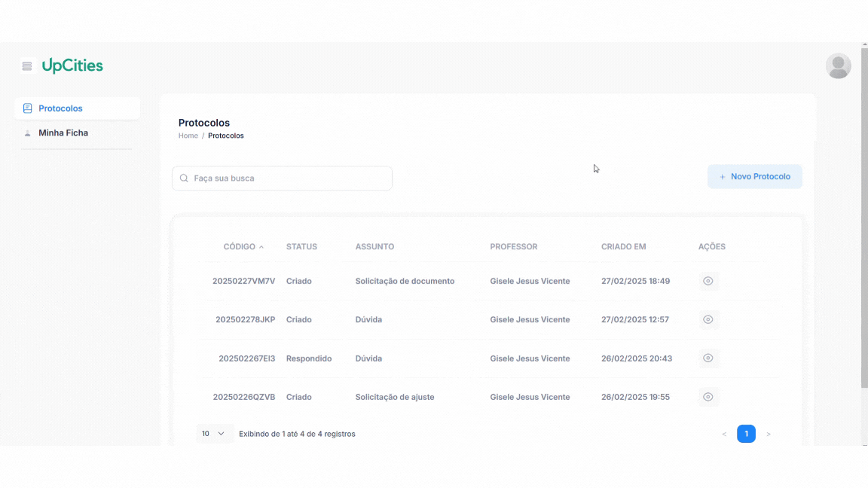Click the Respondido status cell
The height and width of the screenshot is (488, 868).
309,358
